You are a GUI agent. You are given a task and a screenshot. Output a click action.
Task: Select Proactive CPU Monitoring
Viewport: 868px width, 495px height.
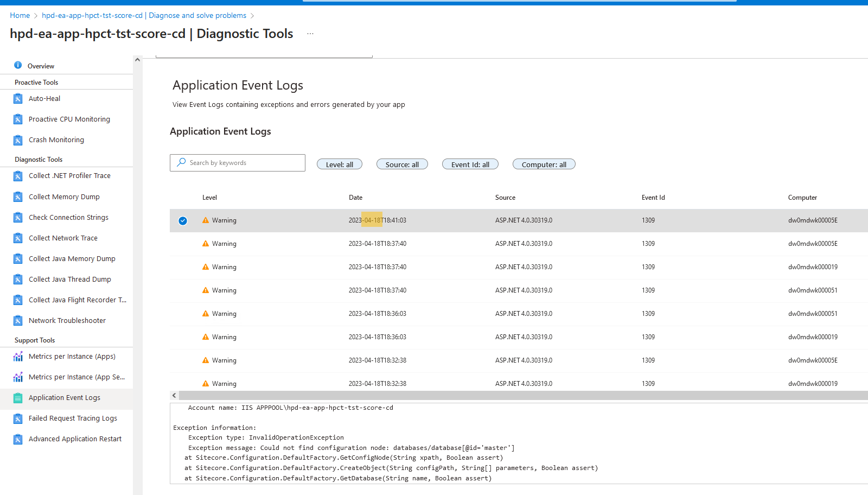(x=69, y=119)
